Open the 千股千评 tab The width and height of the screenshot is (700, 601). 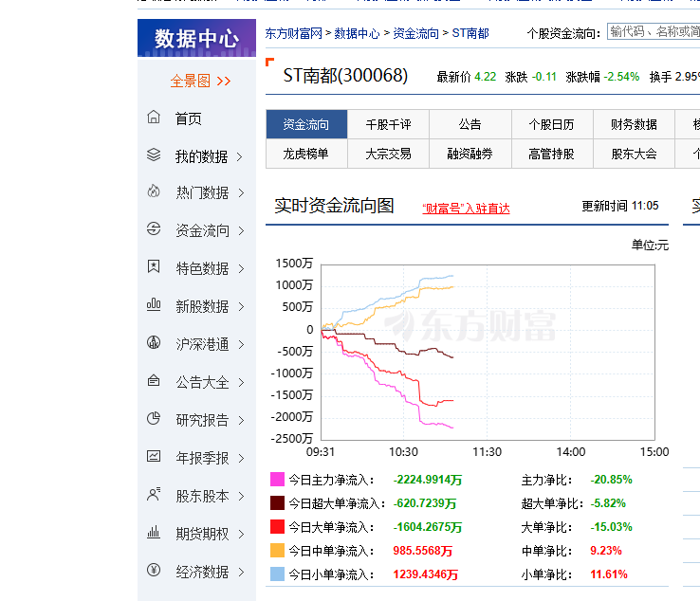click(x=388, y=124)
